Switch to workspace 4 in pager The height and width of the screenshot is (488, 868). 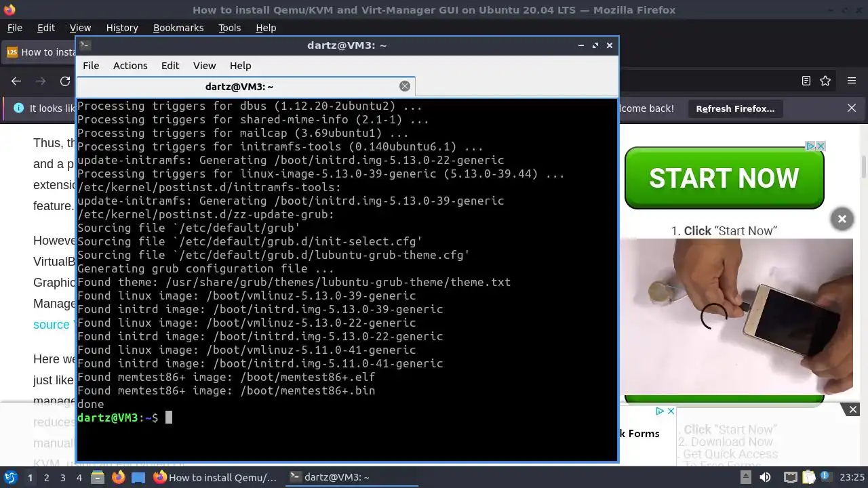(79, 477)
